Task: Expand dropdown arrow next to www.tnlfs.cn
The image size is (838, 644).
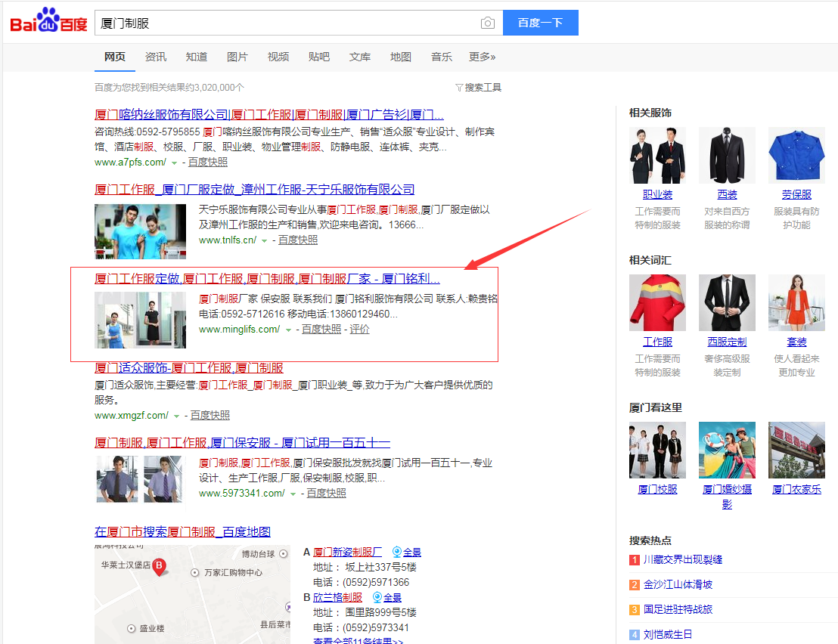Action: pyautogui.click(x=265, y=240)
